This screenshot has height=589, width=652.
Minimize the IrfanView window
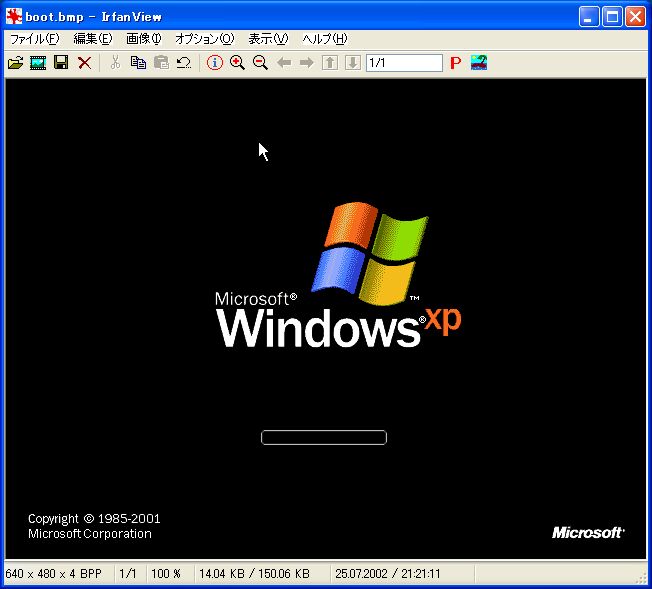pyautogui.click(x=589, y=17)
